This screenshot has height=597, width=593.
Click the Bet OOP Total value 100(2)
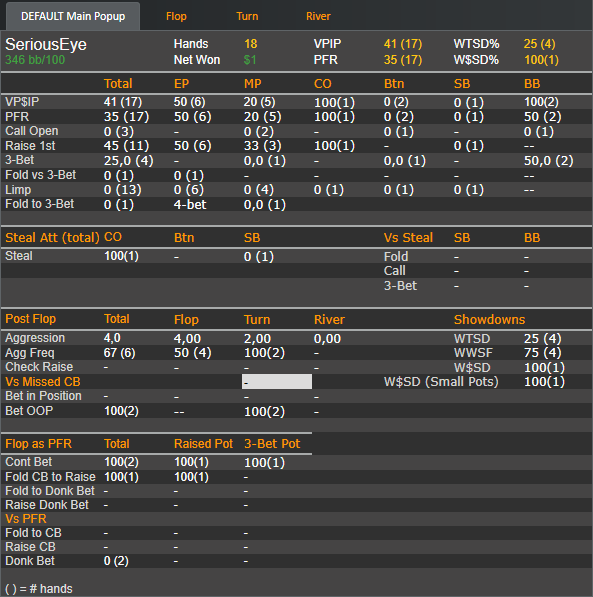point(121,411)
